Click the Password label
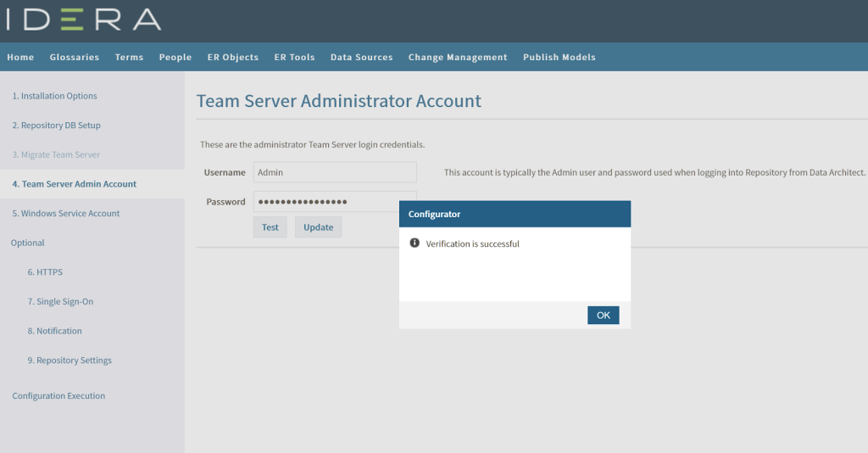This screenshot has width=868, height=453. (x=225, y=202)
